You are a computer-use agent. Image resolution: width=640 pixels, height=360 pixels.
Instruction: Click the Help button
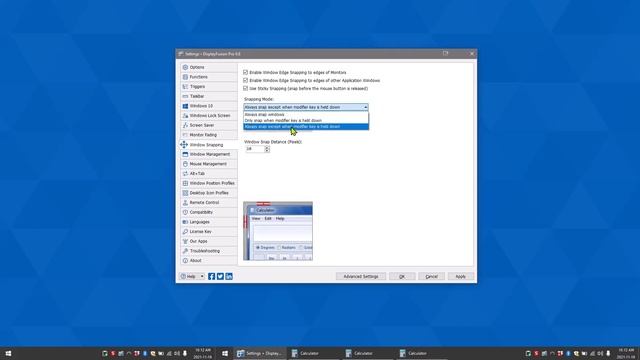click(189, 276)
